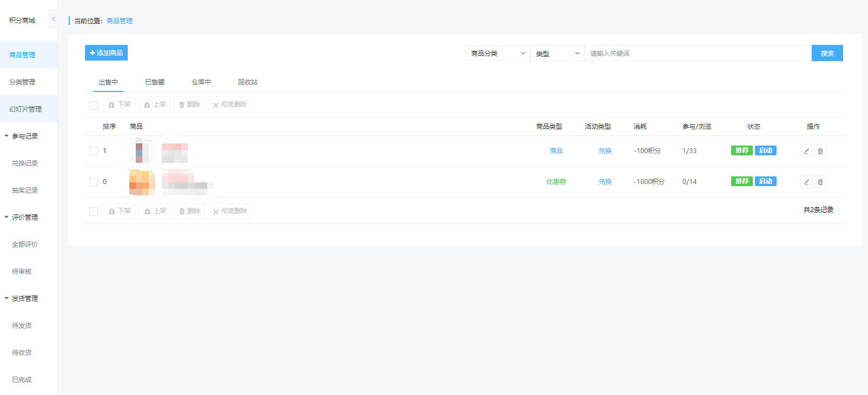Check the row with sort order 1
The height and width of the screenshot is (395, 868).
tap(94, 151)
